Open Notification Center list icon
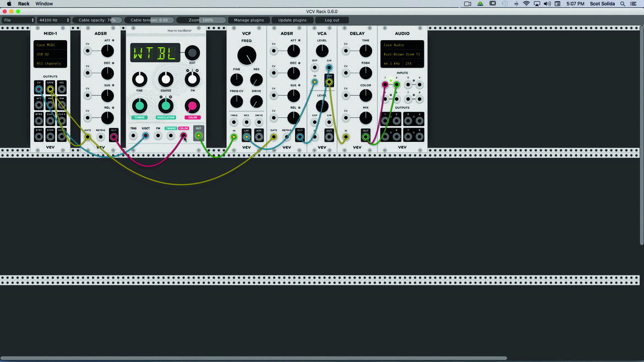644x362 pixels. click(634, 4)
